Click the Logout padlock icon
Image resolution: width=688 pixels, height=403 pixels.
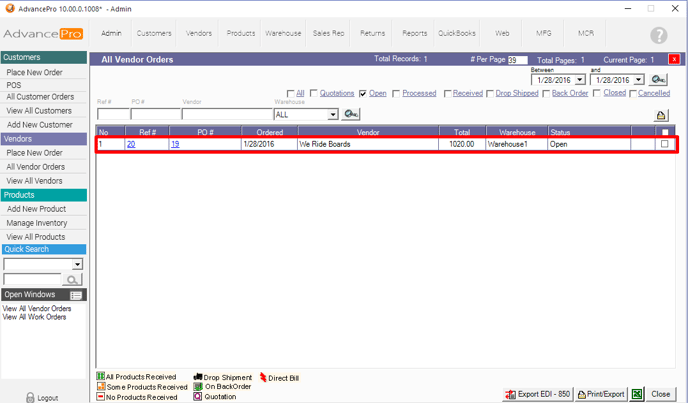pyautogui.click(x=30, y=397)
